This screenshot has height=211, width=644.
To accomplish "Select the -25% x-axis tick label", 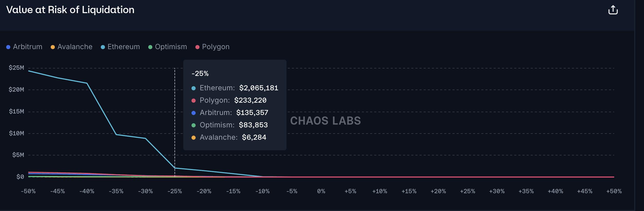I will tap(175, 191).
